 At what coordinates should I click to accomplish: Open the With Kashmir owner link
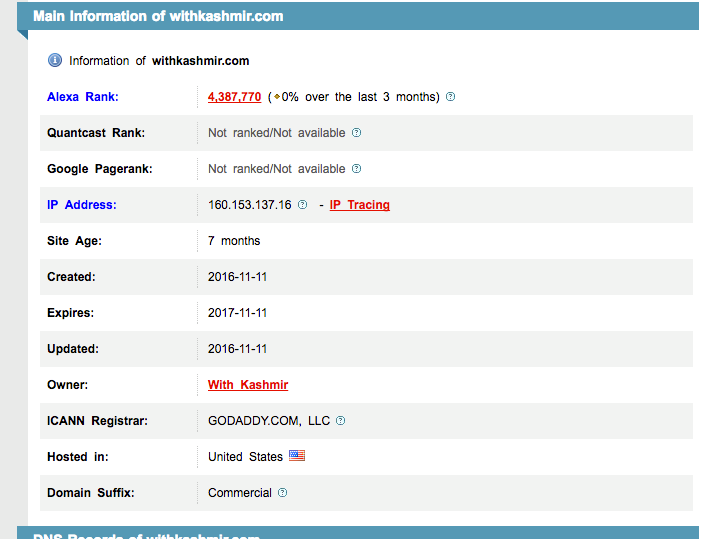coord(247,385)
